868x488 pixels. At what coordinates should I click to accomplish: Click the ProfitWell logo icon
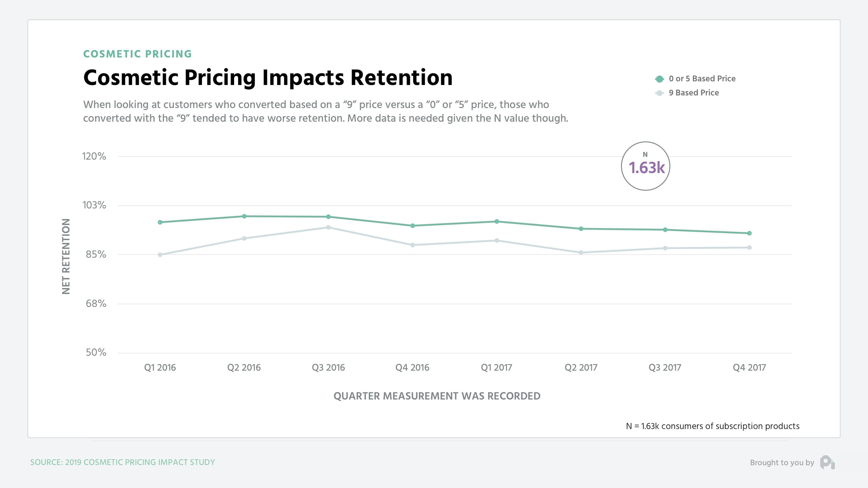(x=827, y=462)
